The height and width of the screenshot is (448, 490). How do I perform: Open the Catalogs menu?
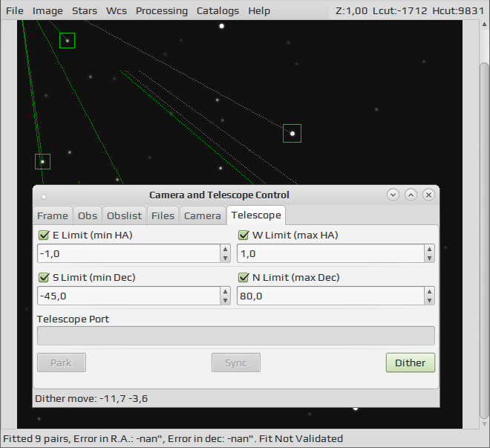[x=218, y=10]
